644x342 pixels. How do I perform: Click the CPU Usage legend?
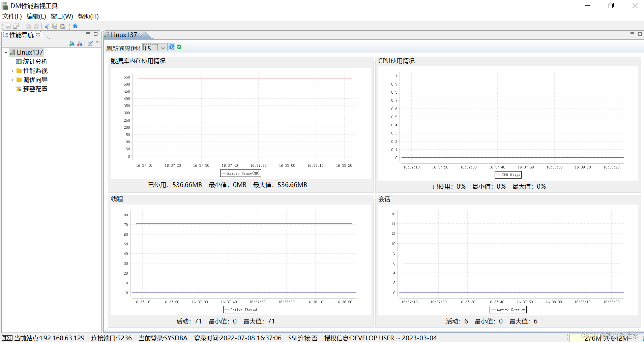pos(508,175)
